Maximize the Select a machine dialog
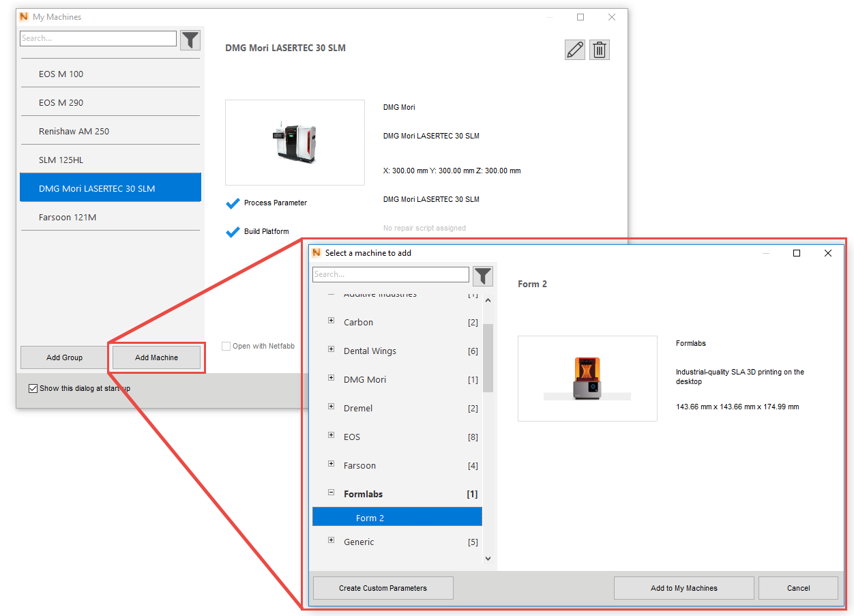Viewport: 854px width, 616px height. (796, 253)
